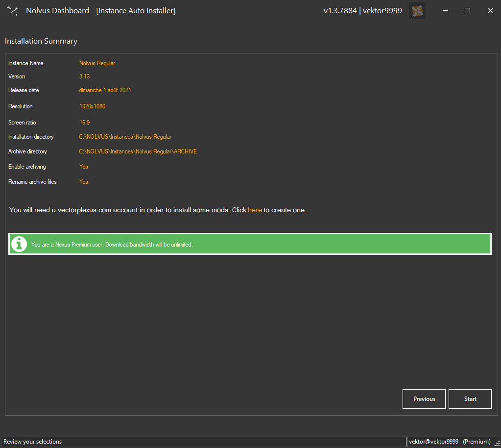Click the 'Enable archving' label
Viewport: 501px width, 448px height.
point(27,167)
